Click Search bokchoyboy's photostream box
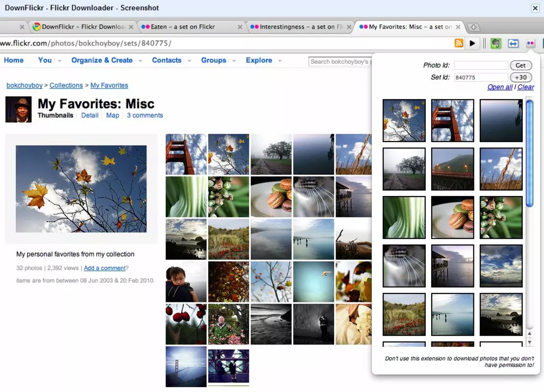The image size is (544, 392). click(x=339, y=61)
